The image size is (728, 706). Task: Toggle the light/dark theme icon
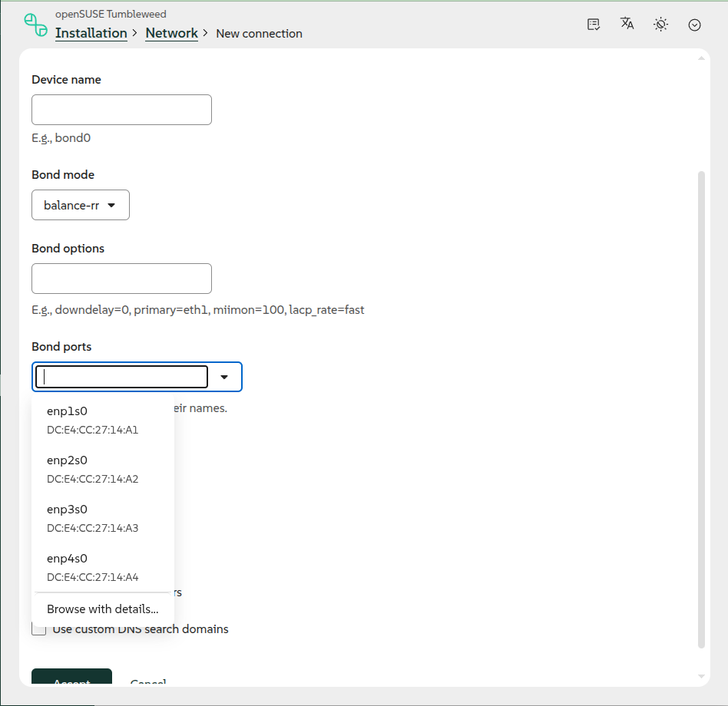(x=660, y=25)
